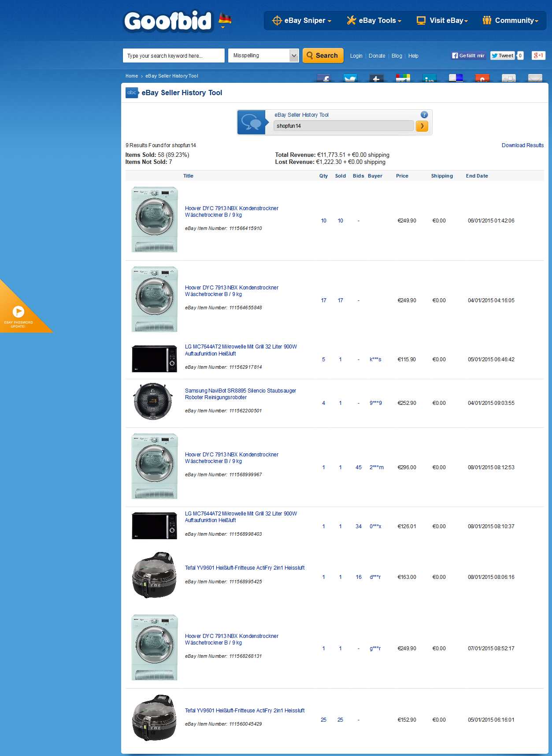
Task: Expand the Misspelling search type dropdown
Action: (263, 56)
